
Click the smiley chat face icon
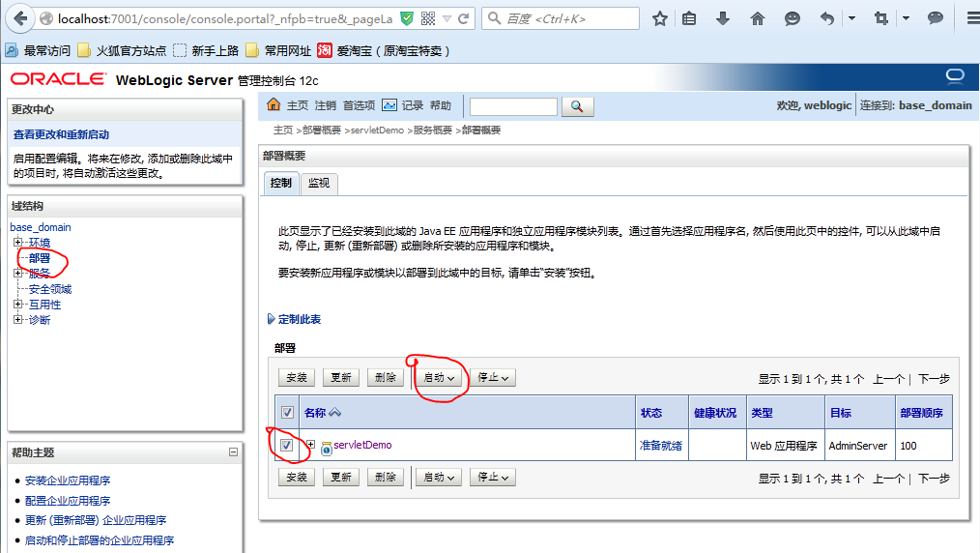tap(792, 18)
